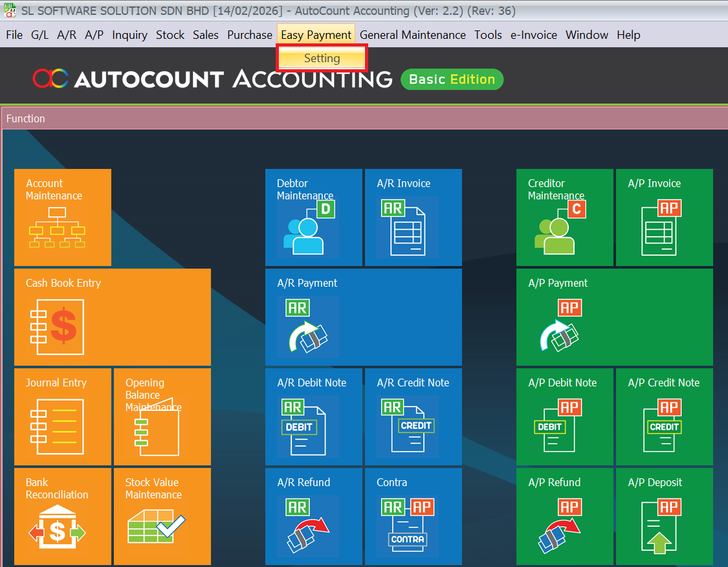Viewport: 728px width, 567px height.
Task: Open the A/P Refund tile
Action: click(565, 517)
